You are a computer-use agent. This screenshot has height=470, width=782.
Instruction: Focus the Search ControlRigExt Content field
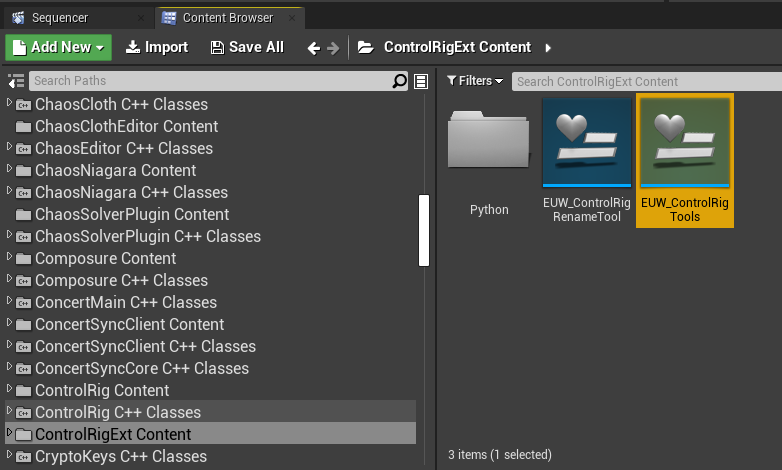pyautogui.click(x=647, y=81)
